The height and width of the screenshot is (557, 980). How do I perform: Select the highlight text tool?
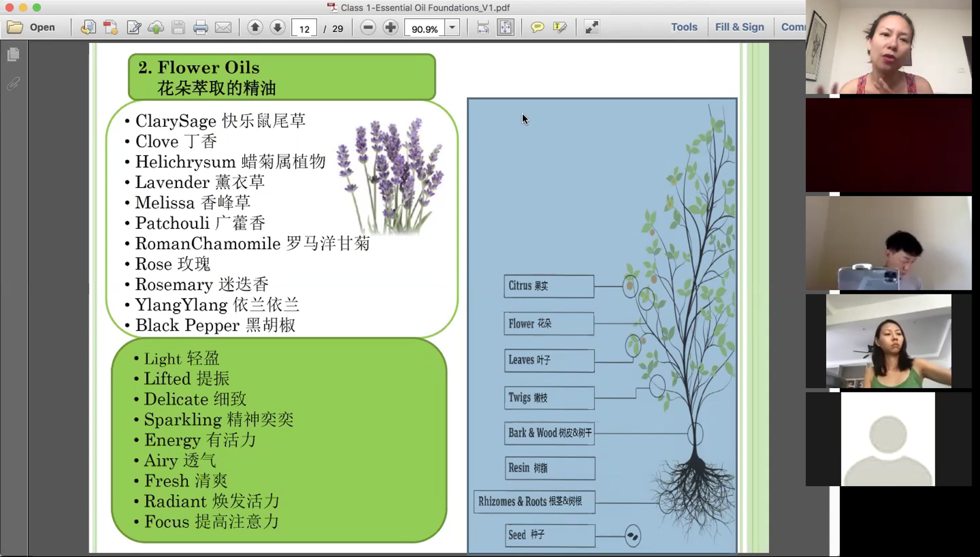pyautogui.click(x=559, y=27)
